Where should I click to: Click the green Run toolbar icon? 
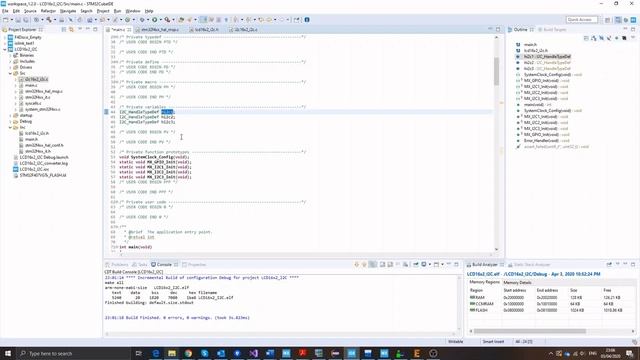point(155,20)
